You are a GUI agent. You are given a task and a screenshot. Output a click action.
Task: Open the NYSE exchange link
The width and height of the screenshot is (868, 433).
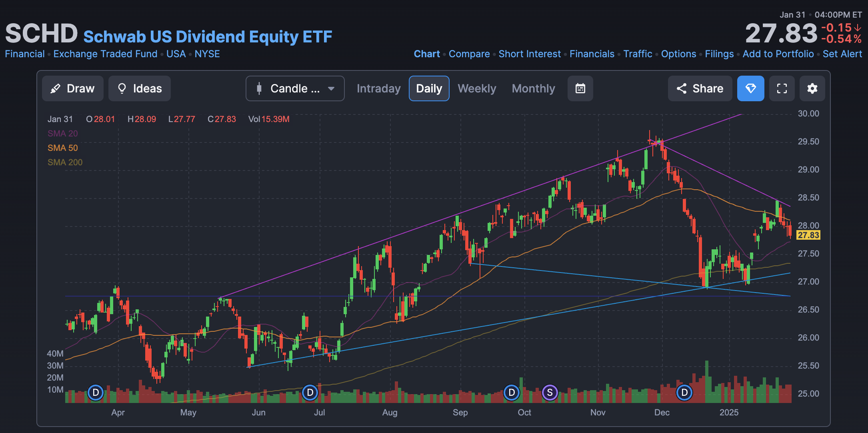click(207, 54)
